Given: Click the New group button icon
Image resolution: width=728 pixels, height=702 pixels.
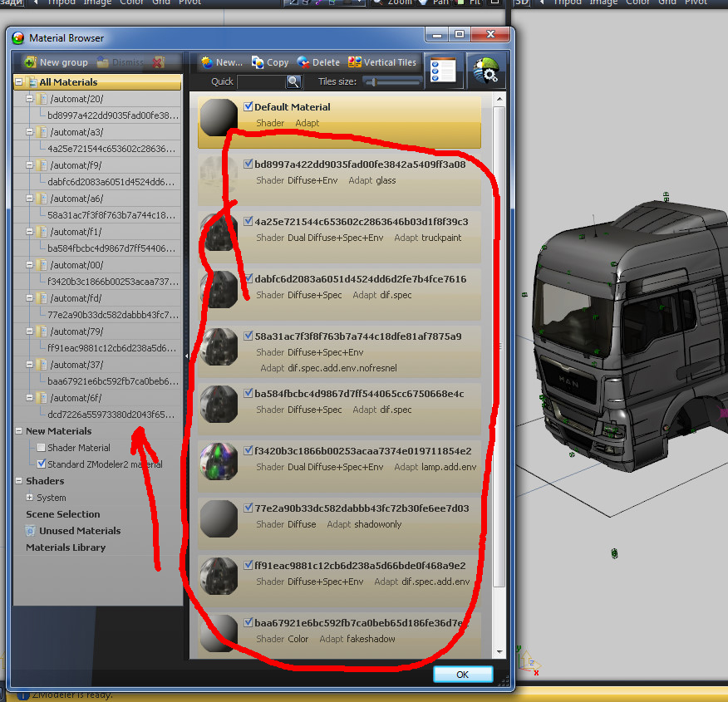Looking at the screenshot, I should (x=30, y=62).
